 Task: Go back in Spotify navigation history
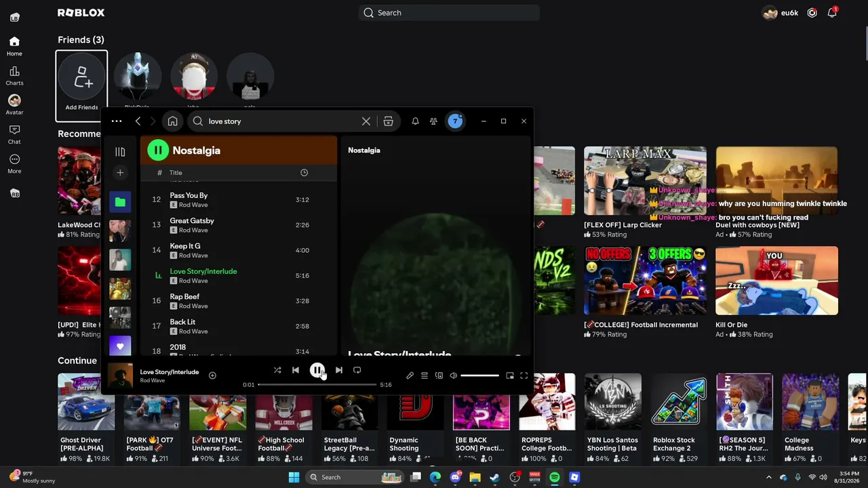click(x=138, y=121)
